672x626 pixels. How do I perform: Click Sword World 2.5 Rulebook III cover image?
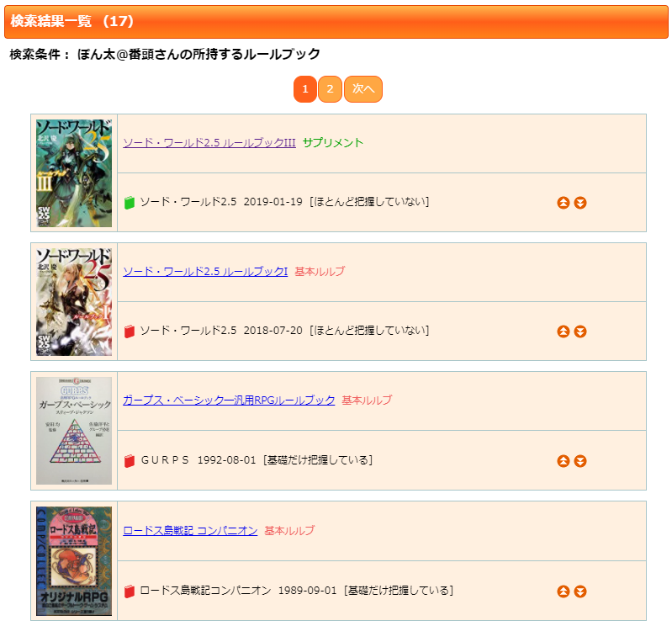[74, 173]
